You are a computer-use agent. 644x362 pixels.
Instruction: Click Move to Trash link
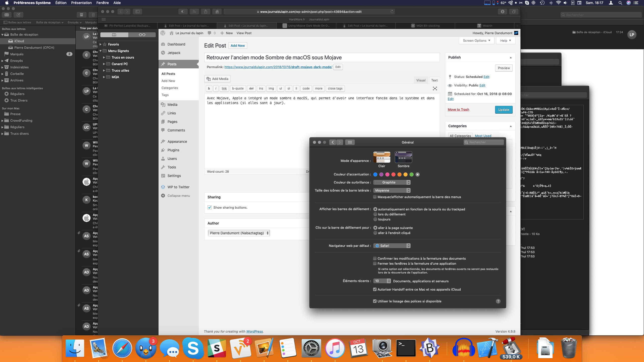[x=458, y=109]
